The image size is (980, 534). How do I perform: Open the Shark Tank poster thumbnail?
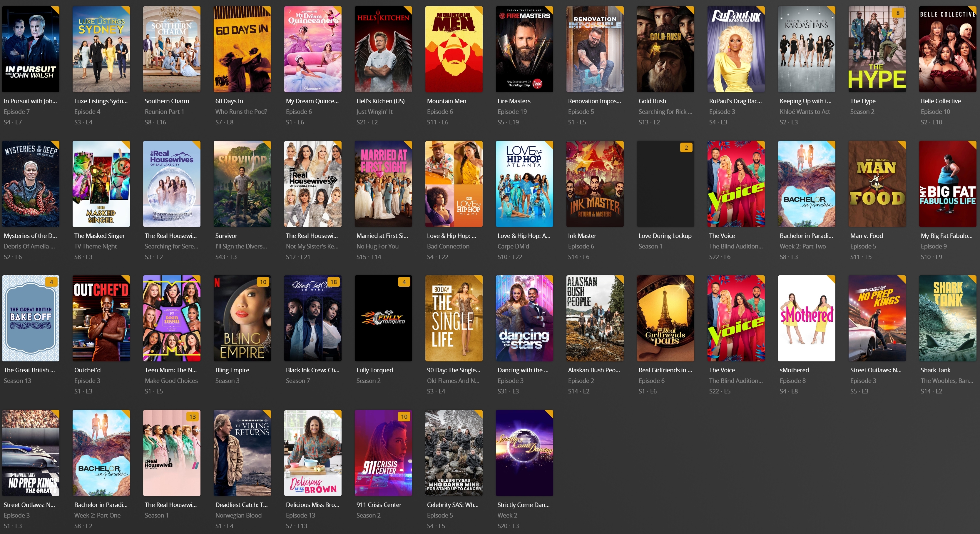(x=947, y=318)
